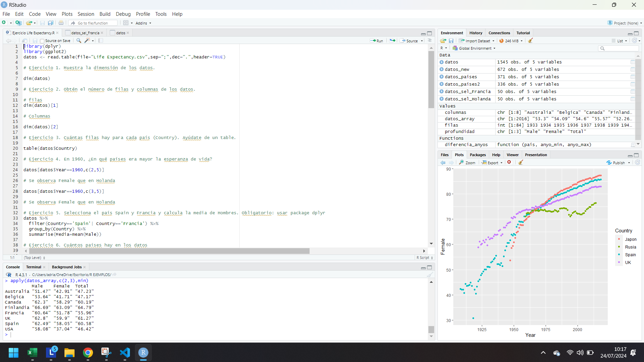Screen dimensions: 644x362
Task: Switch to the History tab
Action: click(x=475, y=33)
